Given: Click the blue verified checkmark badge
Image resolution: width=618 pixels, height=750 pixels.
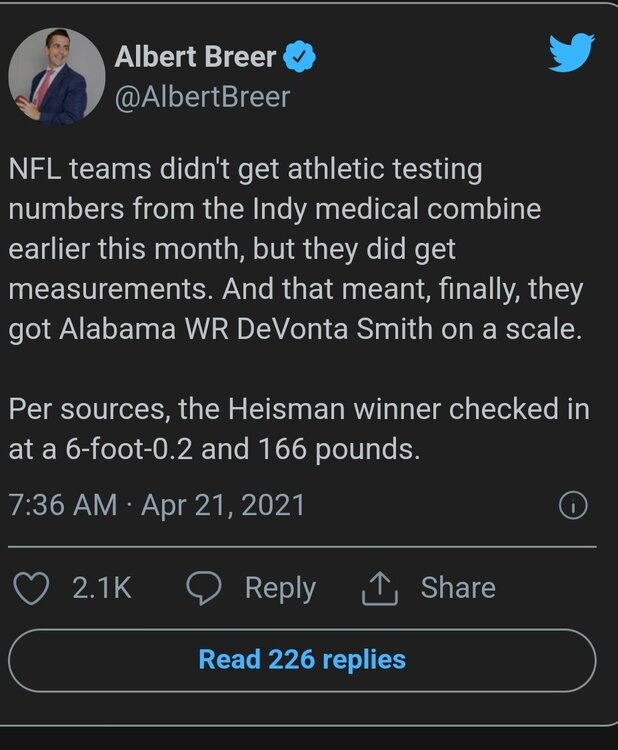Looking at the screenshot, I should pos(300,57).
